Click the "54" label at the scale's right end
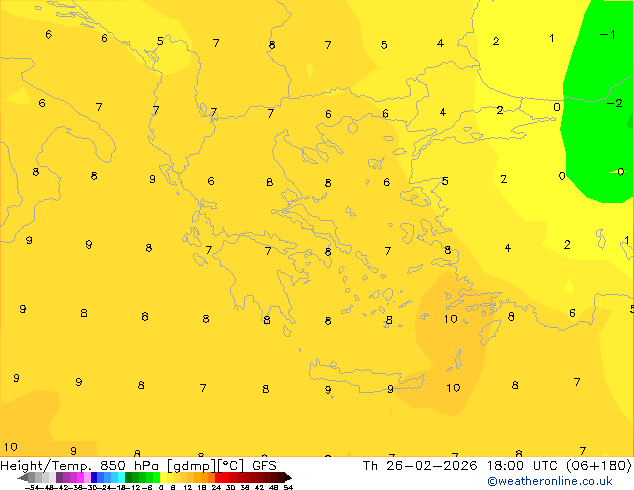 pyautogui.click(x=288, y=488)
